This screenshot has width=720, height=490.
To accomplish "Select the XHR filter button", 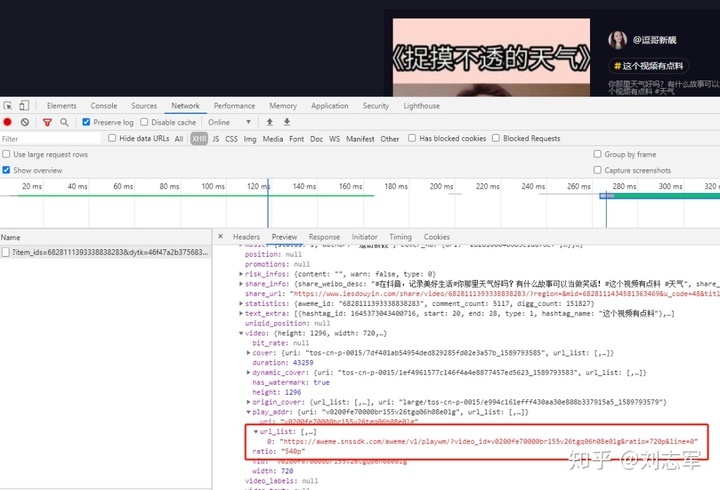I will 199,139.
